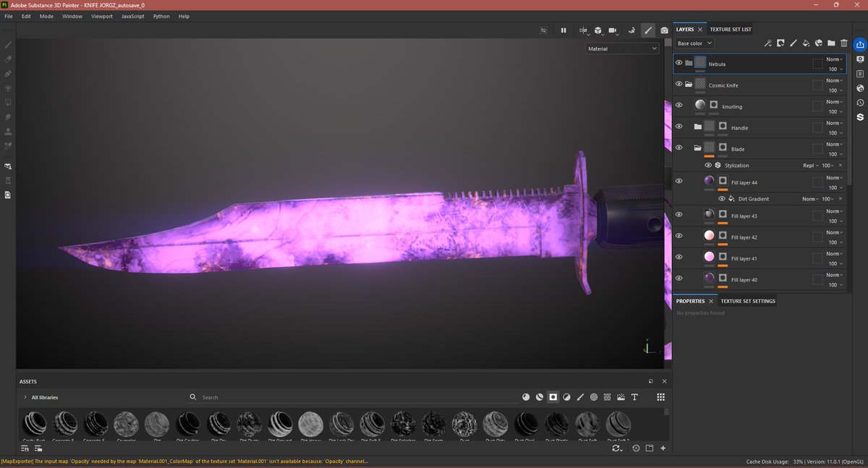This screenshot has width=868, height=468.
Task: Filter assets by fonts text icon
Action: [x=634, y=397]
